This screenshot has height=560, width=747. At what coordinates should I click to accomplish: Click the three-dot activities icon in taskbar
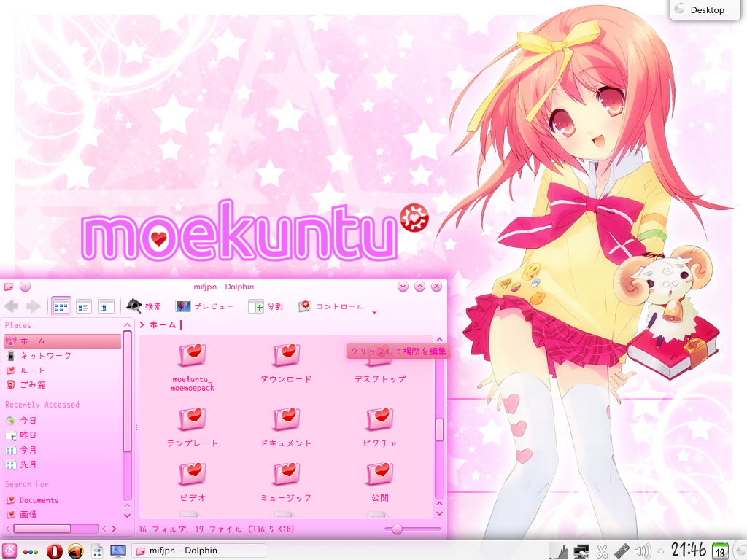tap(31, 552)
